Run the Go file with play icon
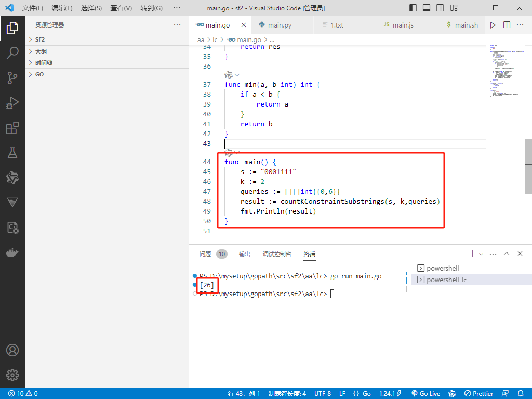Viewport: 532px width, 399px height. tap(493, 25)
